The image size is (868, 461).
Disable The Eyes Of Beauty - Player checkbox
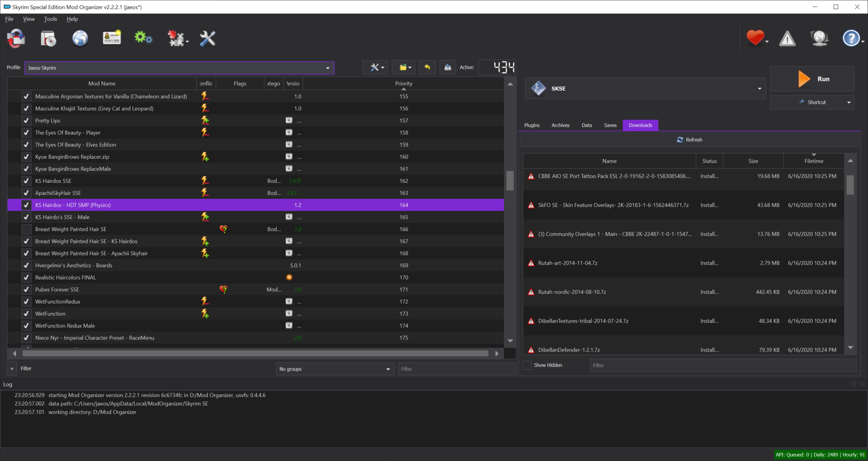[27, 133]
